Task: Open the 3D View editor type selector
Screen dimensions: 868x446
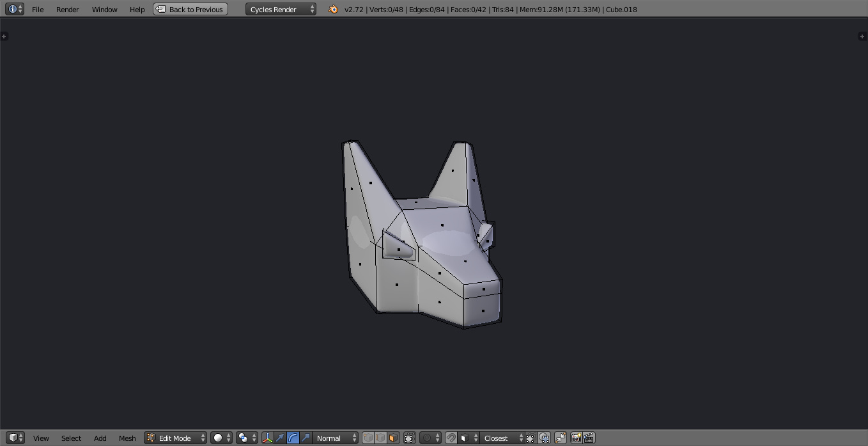Action: click(15, 438)
